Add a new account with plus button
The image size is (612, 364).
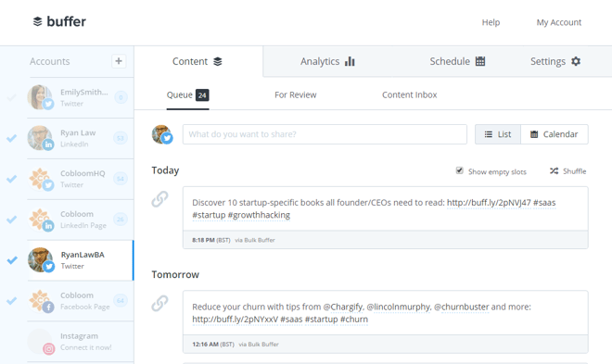(119, 61)
